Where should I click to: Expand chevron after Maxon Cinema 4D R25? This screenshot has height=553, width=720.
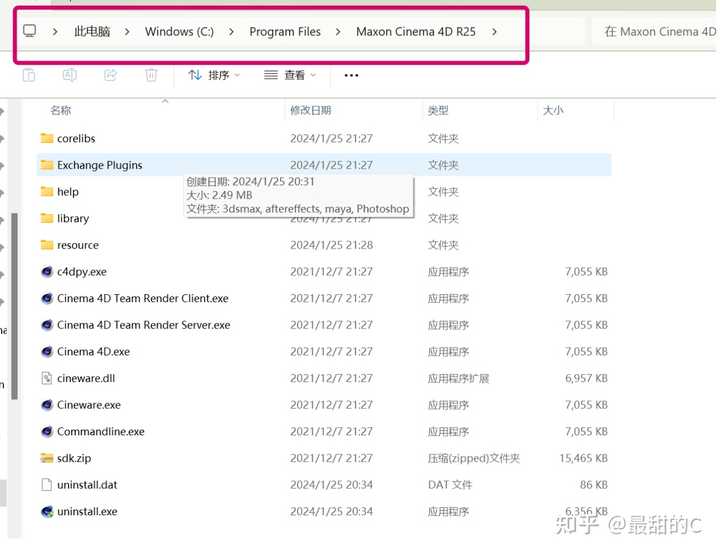point(494,32)
